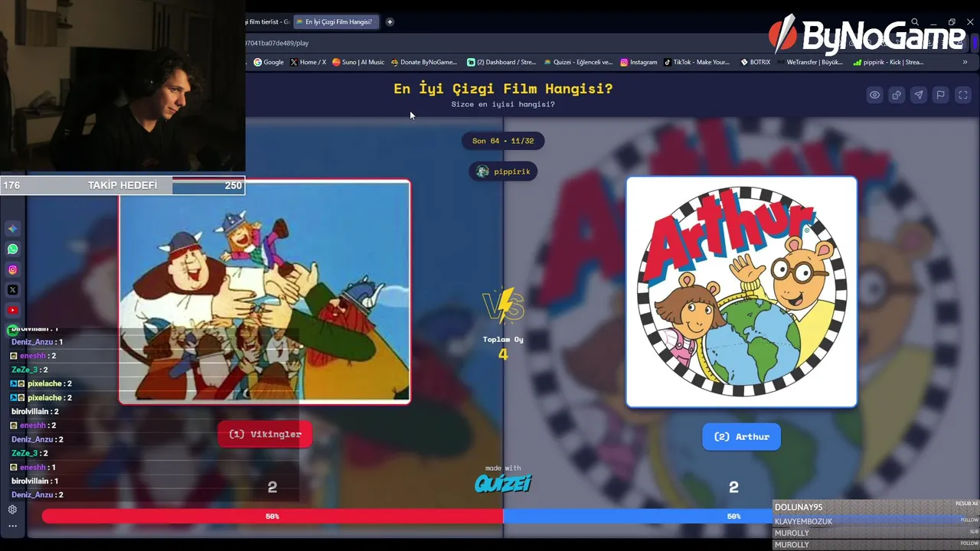Switch to the film tierlist tab
Screen dimensions: 980x551
coord(267,21)
